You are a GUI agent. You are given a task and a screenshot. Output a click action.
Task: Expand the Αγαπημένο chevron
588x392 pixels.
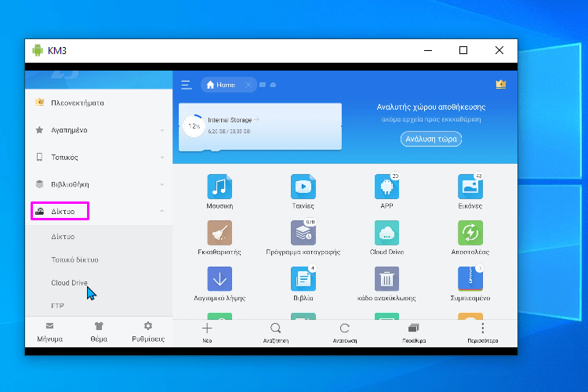point(162,130)
